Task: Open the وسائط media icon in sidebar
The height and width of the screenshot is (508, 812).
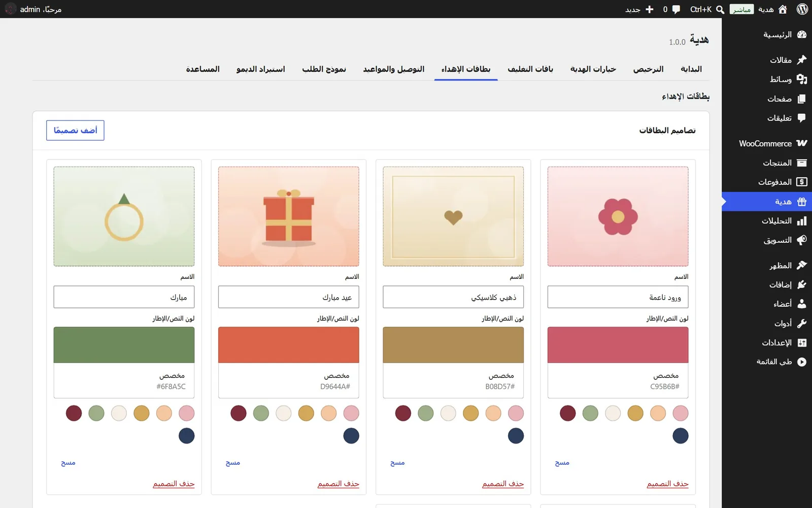Action: [802, 79]
